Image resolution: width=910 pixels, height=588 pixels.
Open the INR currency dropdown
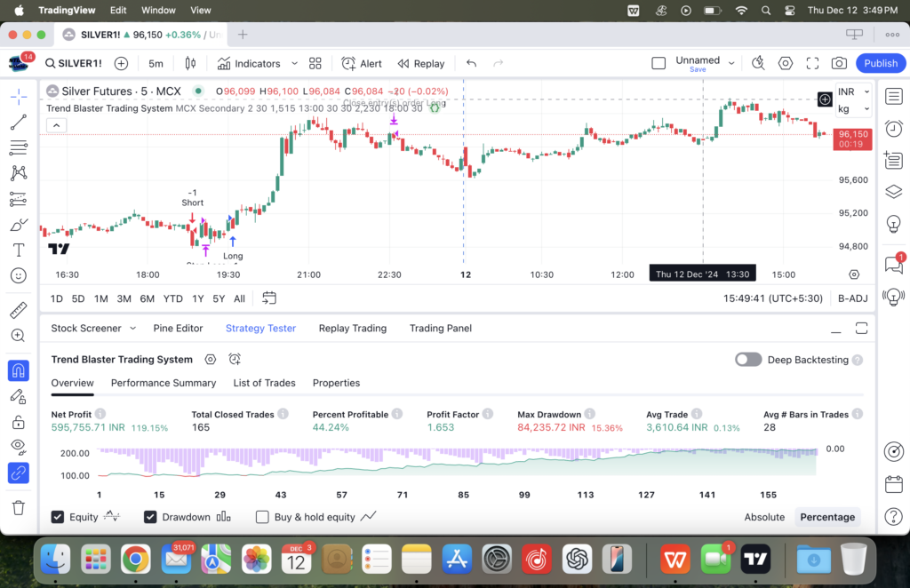(853, 91)
